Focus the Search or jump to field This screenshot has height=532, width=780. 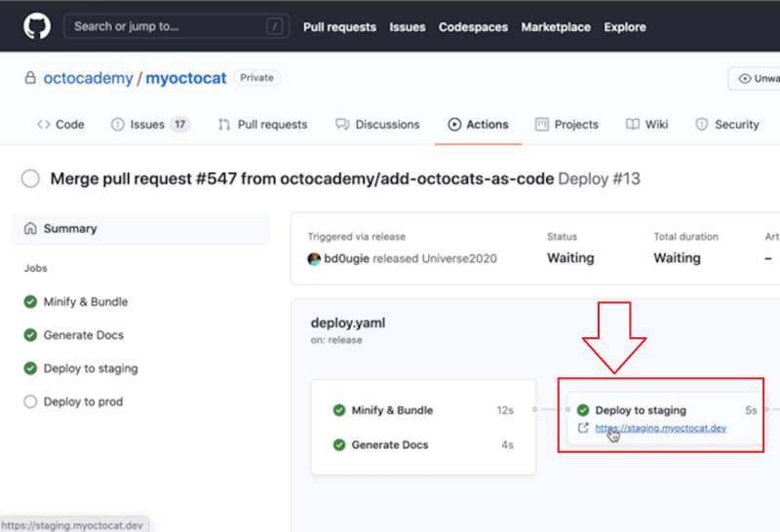(176, 26)
